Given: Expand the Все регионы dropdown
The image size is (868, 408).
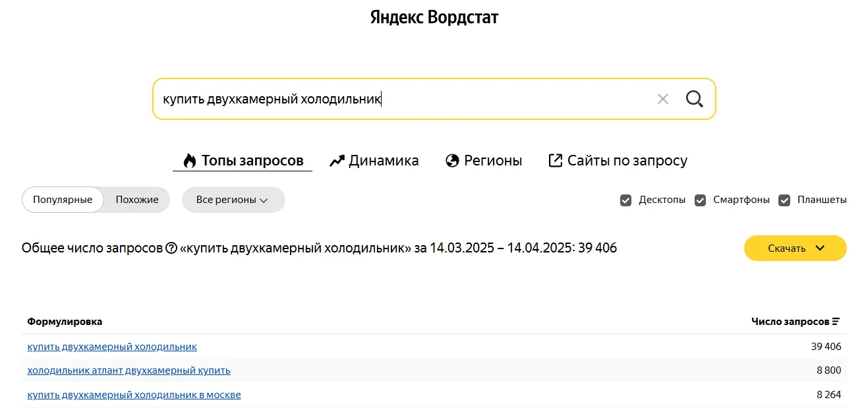Looking at the screenshot, I should click(x=233, y=200).
